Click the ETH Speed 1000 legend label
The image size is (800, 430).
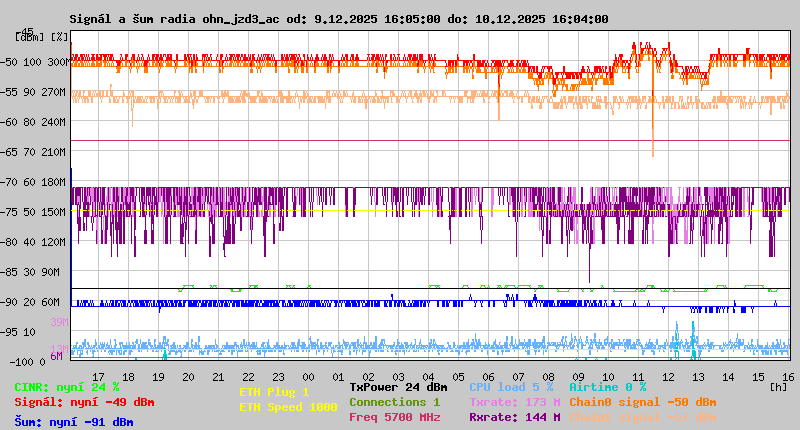click(288, 407)
